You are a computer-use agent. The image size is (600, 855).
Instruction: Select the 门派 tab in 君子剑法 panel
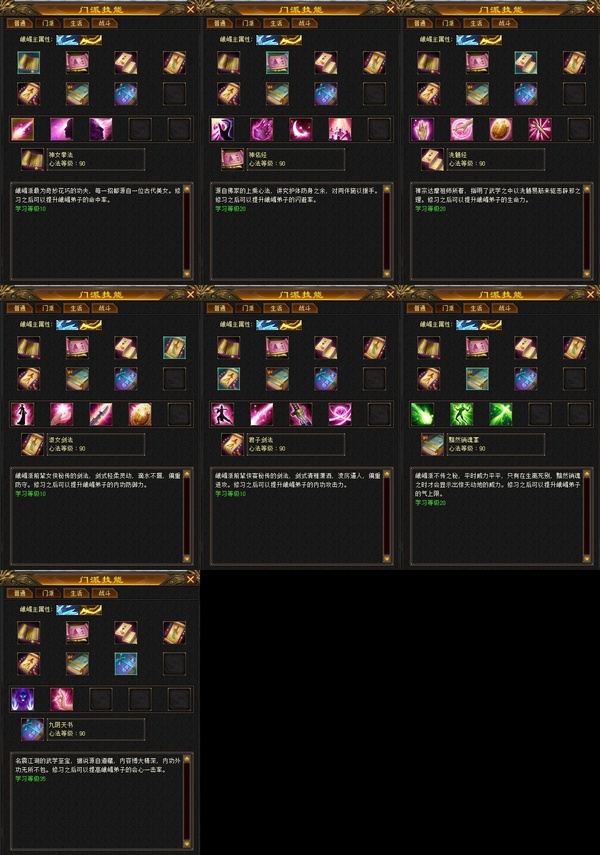(248, 308)
